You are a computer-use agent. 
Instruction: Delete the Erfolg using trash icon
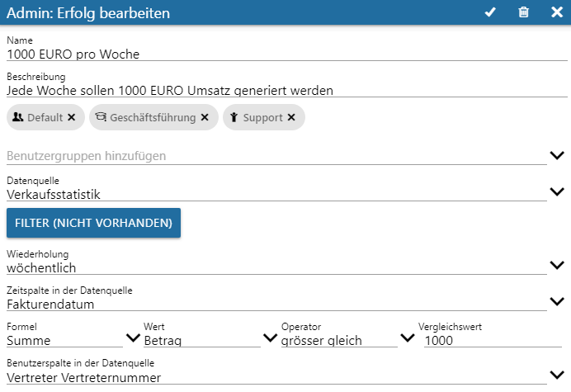point(524,12)
